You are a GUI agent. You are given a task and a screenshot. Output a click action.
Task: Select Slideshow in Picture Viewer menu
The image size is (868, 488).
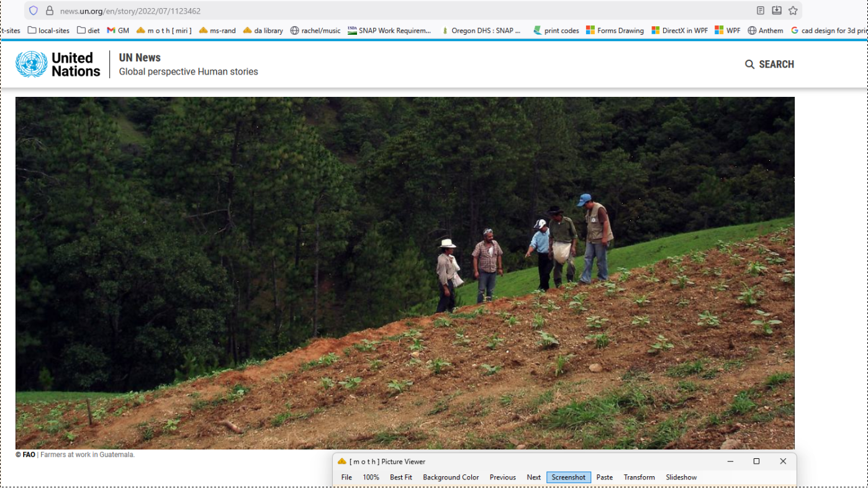[x=681, y=477]
